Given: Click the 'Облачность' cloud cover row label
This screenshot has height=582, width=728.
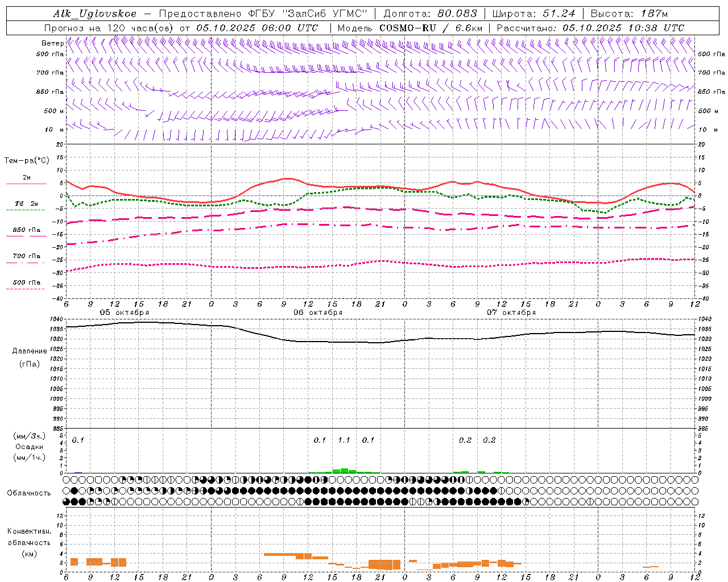Looking at the screenshot, I should click(29, 493).
